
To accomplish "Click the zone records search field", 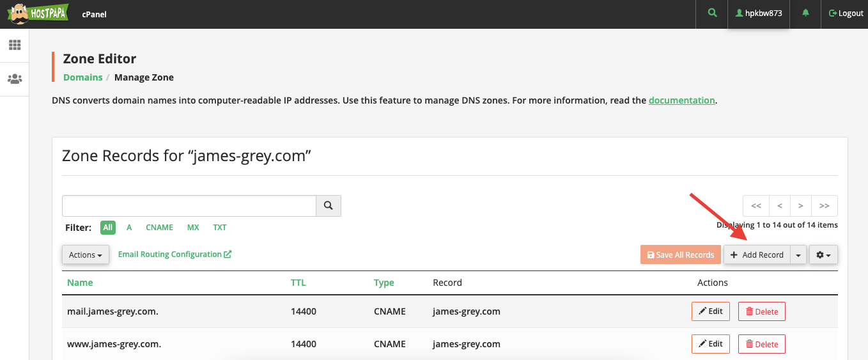I will [189, 206].
